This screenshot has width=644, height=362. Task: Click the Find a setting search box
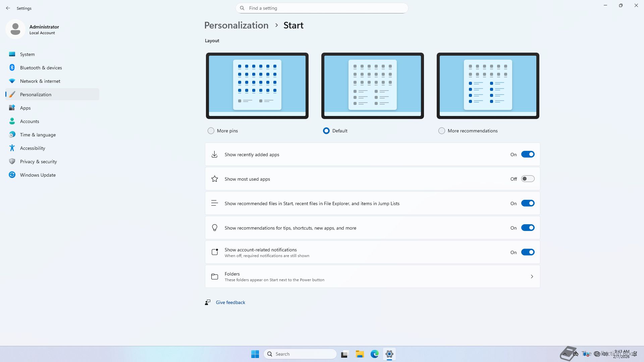point(322,8)
